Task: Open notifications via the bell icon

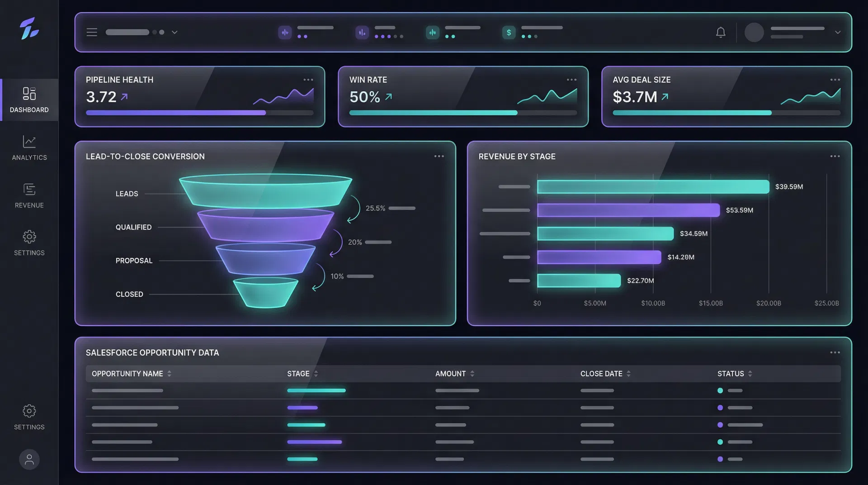Action: (x=721, y=32)
